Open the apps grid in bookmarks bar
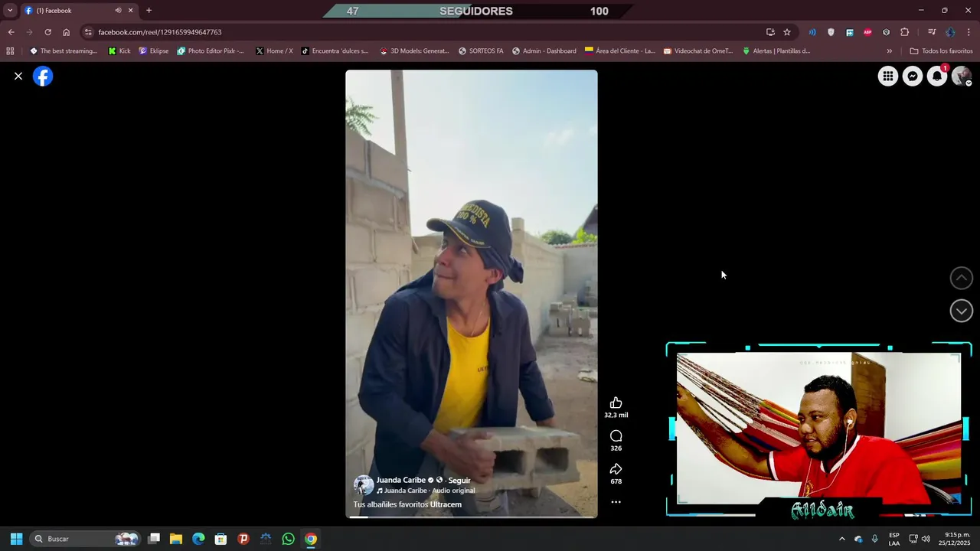Viewport: 980px width, 551px height. click(x=10, y=51)
